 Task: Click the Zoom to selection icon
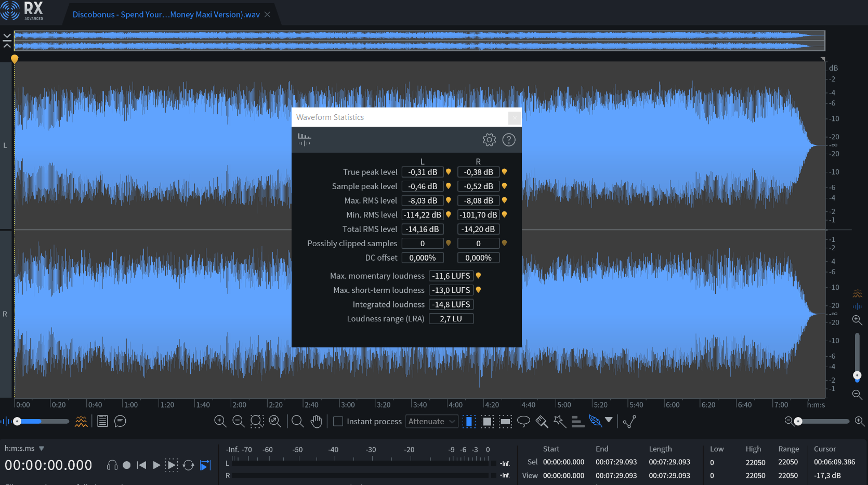(257, 421)
